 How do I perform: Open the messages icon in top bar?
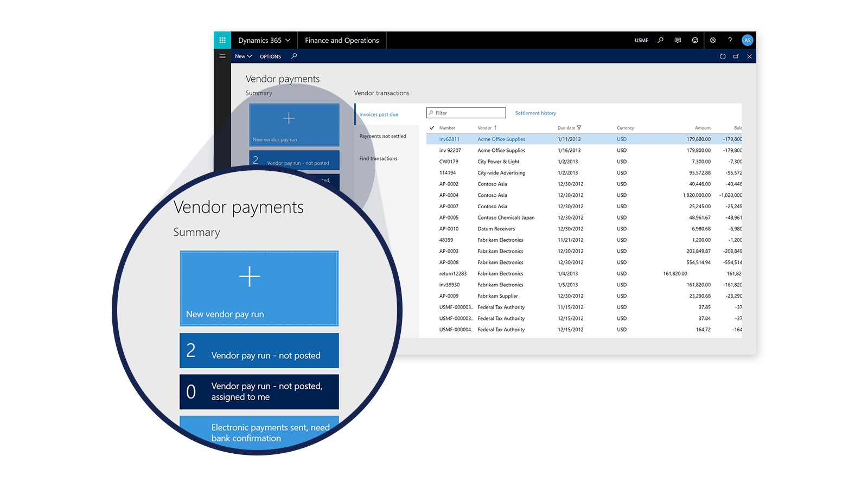tap(678, 40)
